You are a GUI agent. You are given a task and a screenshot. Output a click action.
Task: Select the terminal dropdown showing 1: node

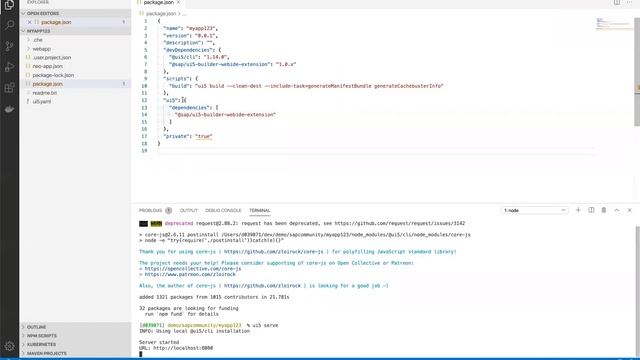click(534, 210)
